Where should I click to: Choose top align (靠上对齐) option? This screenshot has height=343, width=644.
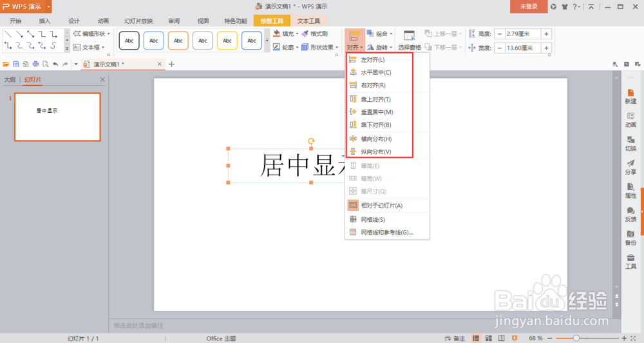click(387, 99)
